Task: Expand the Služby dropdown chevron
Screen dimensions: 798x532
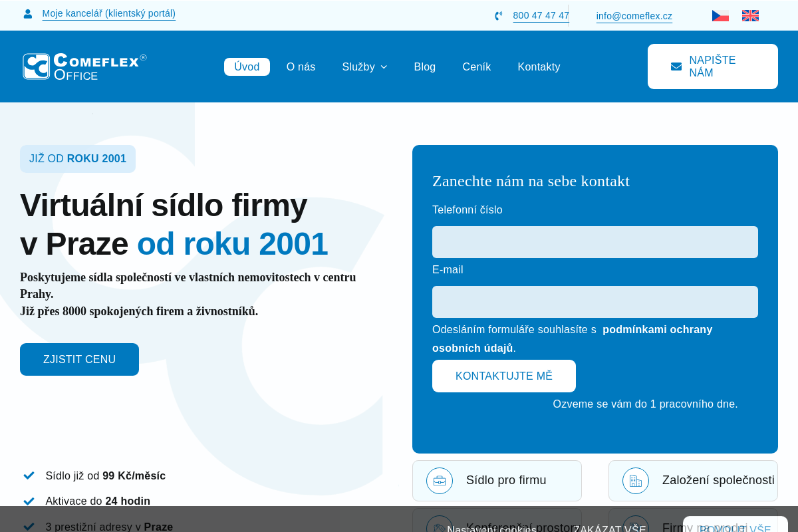Action: click(x=384, y=67)
